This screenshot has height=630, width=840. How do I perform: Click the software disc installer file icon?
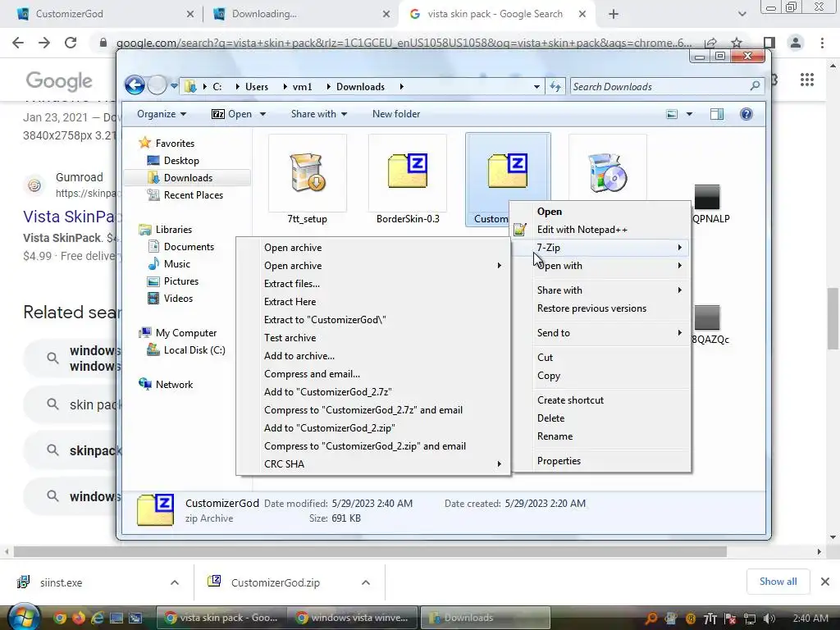point(607,172)
